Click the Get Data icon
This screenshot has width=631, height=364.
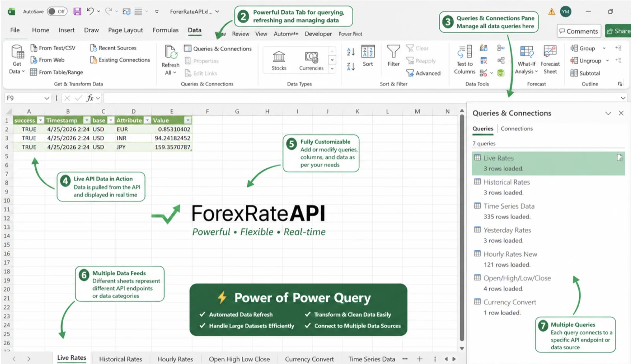pos(17,52)
